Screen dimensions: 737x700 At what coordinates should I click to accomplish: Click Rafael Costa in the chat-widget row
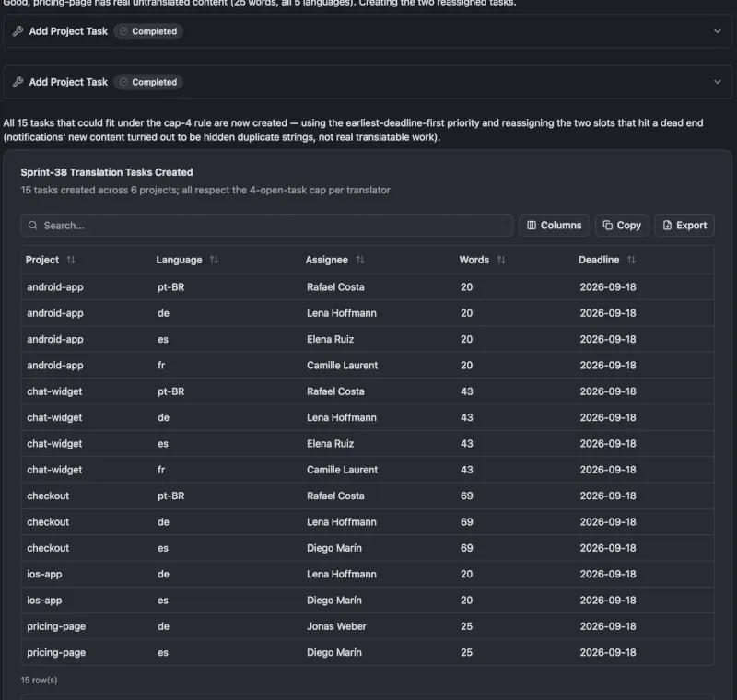(x=335, y=391)
